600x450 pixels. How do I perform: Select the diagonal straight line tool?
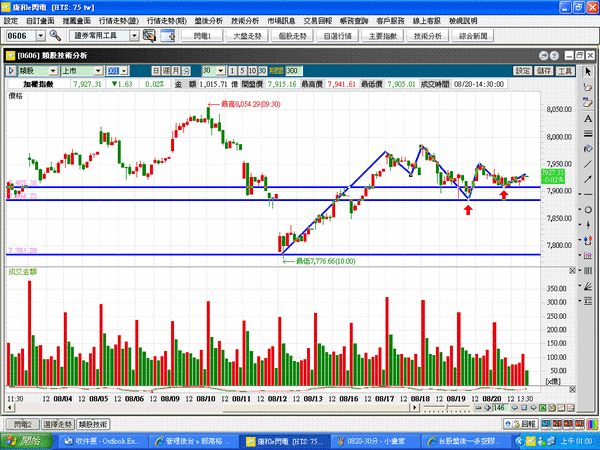click(588, 164)
